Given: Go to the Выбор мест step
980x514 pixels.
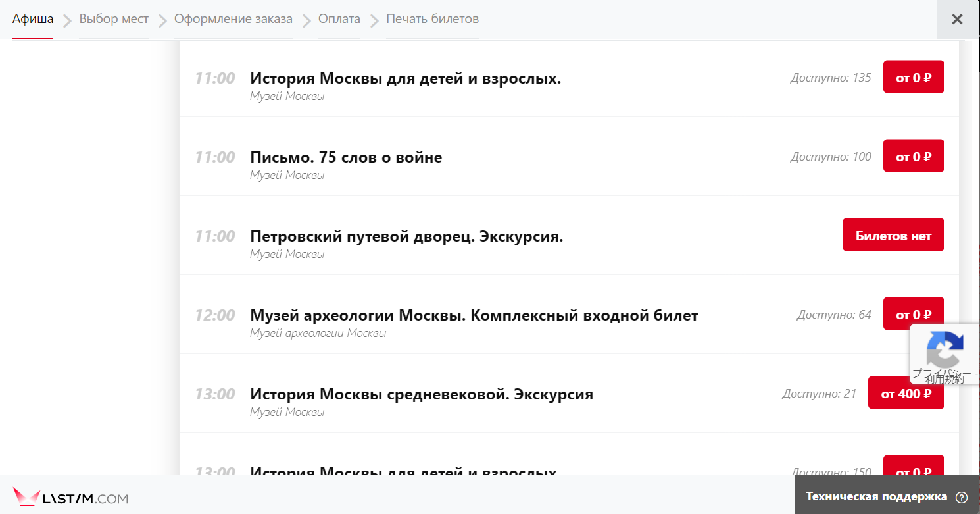Looking at the screenshot, I should click(114, 19).
